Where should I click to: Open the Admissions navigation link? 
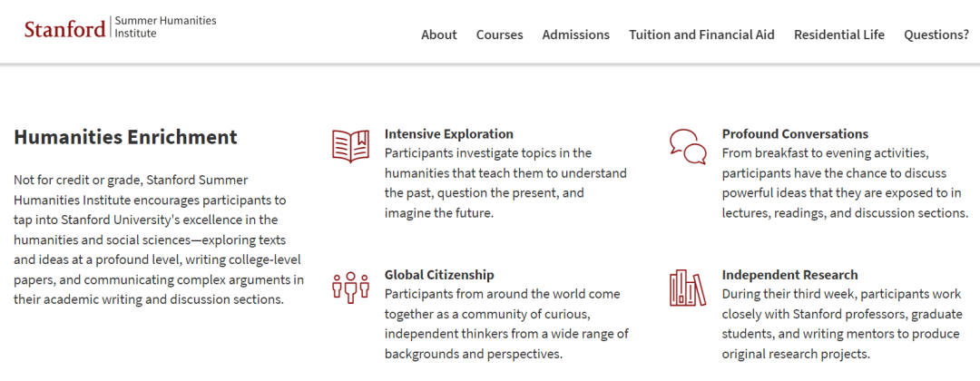pos(575,35)
